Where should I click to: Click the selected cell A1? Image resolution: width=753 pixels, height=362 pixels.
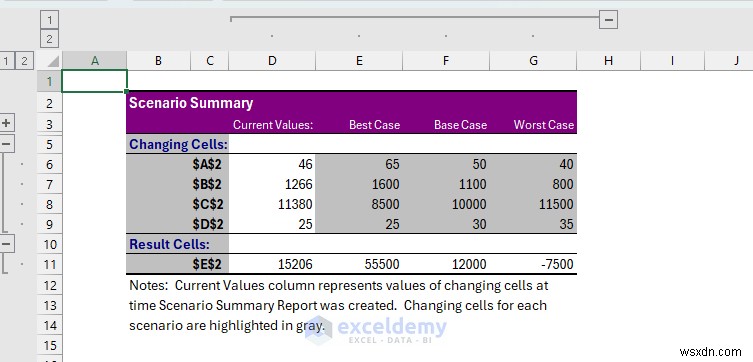pyautogui.click(x=95, y=81)
